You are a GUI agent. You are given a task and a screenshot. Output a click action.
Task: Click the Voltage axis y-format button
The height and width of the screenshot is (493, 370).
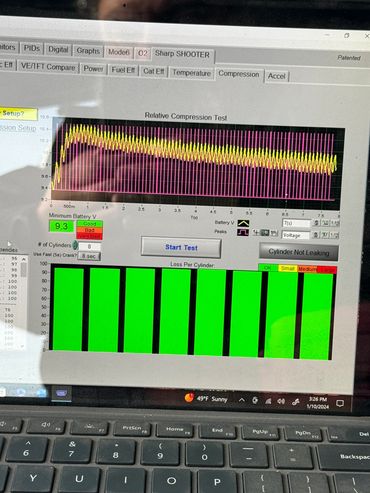click(x=325, y=235)
